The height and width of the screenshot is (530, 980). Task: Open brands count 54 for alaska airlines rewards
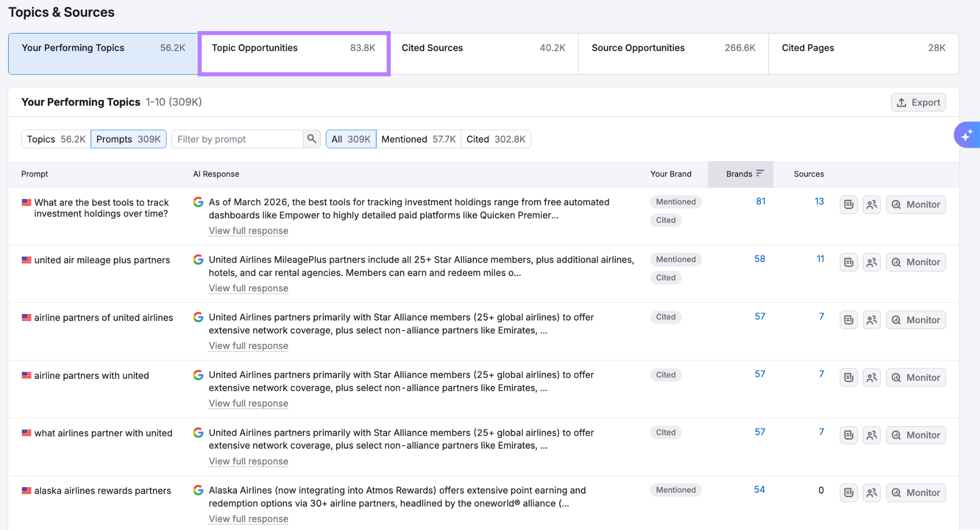click(759, 489)
